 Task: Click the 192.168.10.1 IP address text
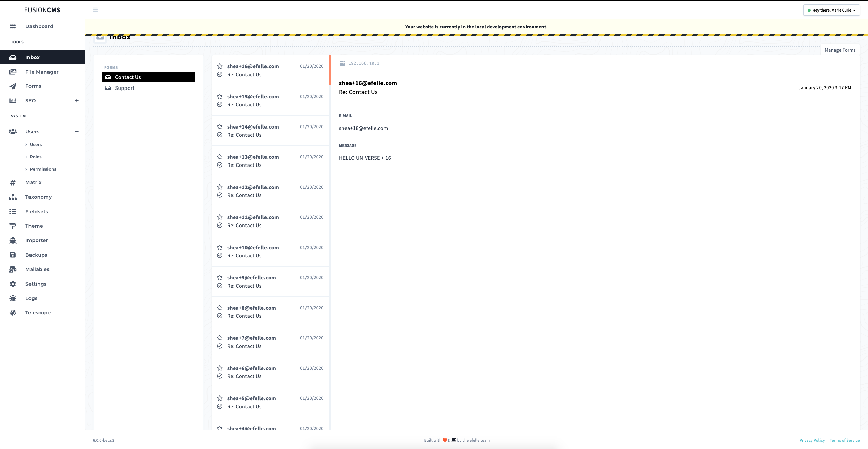point(364,63)
